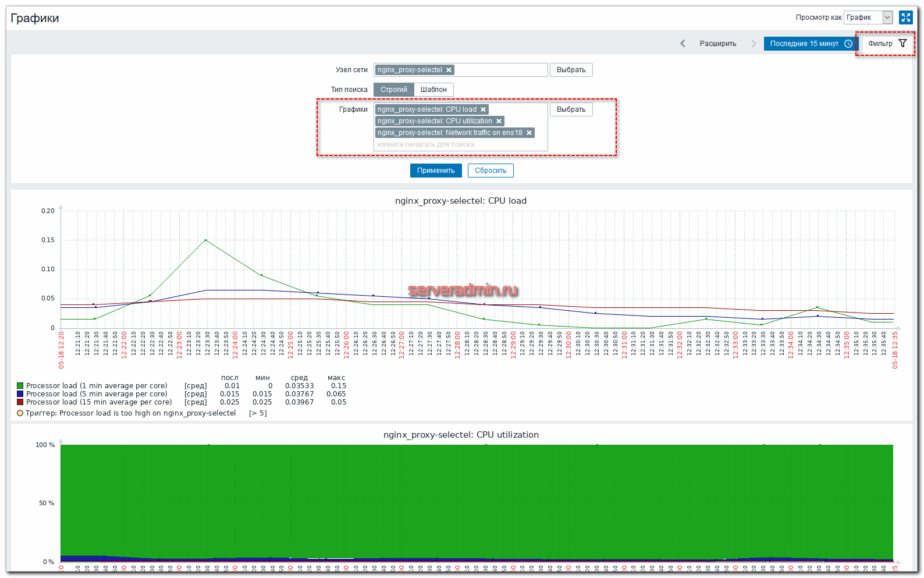The height and width of the screenshot is (578, 924).
Task: Click the graphs search input field
Action: coord(460,144)
